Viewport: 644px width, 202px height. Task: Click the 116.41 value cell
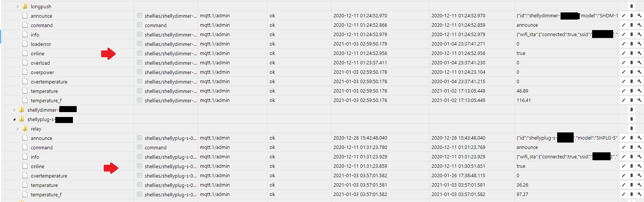(x=523, y=100)
